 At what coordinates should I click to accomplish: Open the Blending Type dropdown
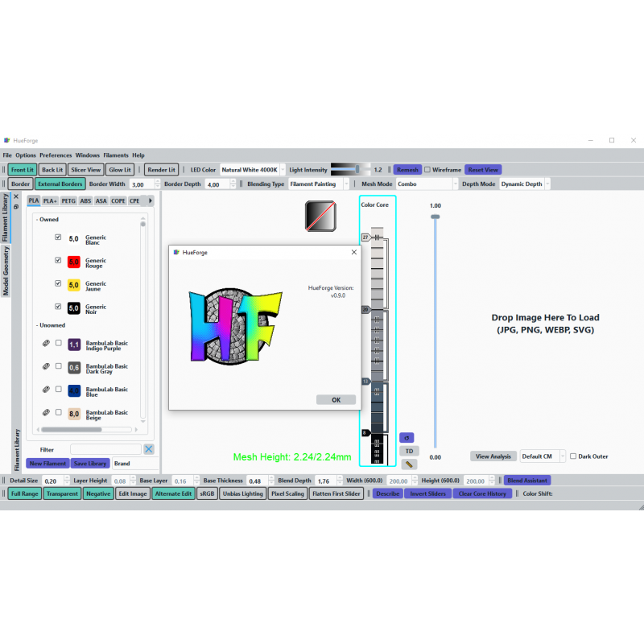click(x=319, y=184)
